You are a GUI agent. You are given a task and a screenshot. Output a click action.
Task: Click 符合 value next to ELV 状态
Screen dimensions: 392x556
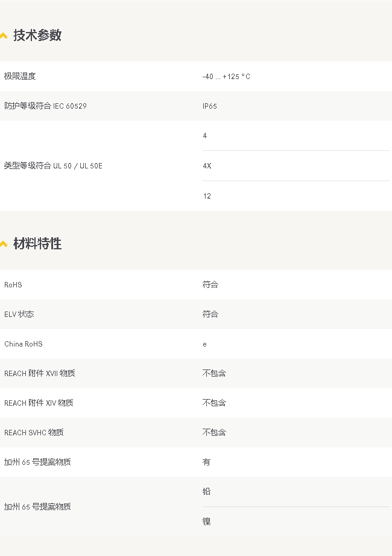210,314
